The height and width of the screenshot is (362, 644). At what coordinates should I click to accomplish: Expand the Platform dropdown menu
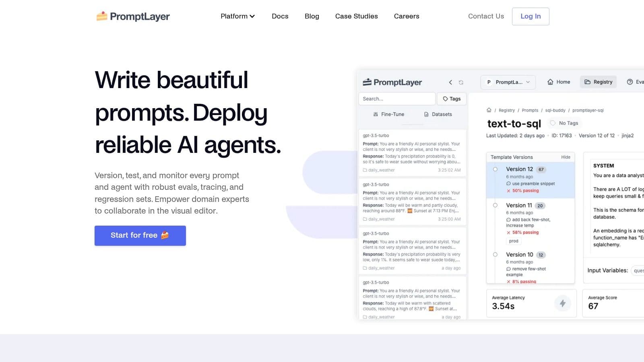point(237,16)
